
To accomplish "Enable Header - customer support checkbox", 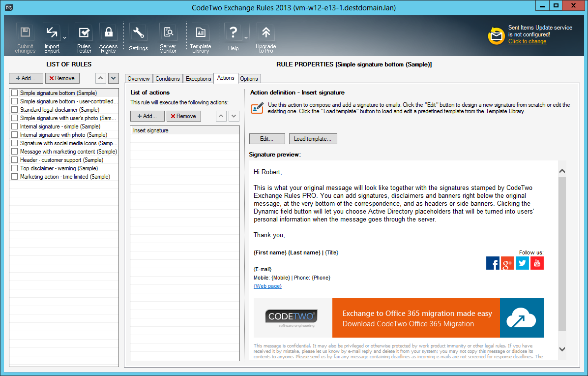I will pos(15,159).
